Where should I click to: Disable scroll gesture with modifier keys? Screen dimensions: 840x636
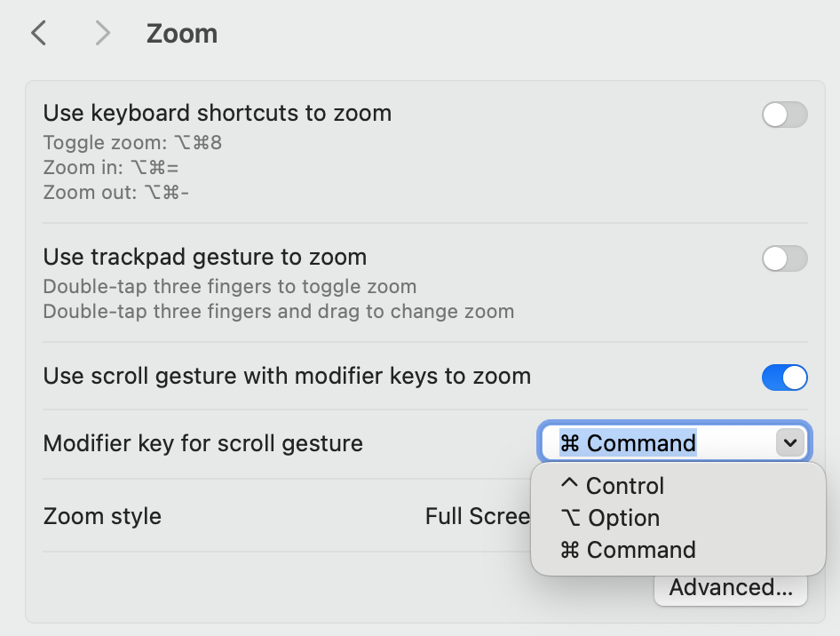point(784,378)
